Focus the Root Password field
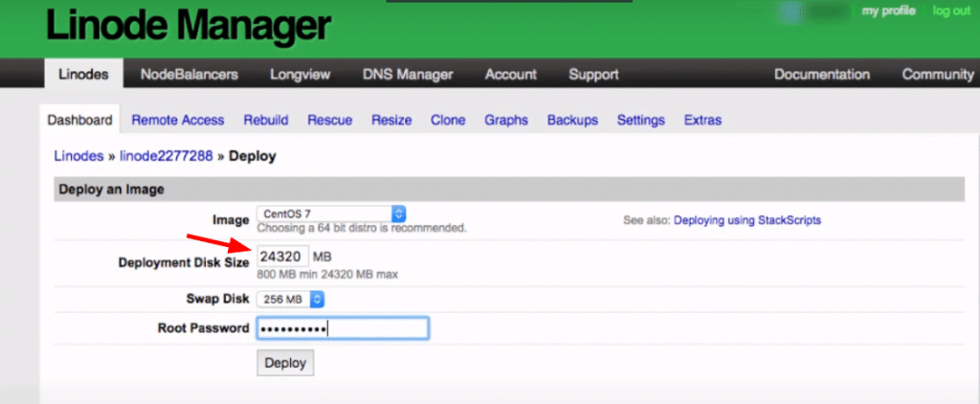 (343, 329)
